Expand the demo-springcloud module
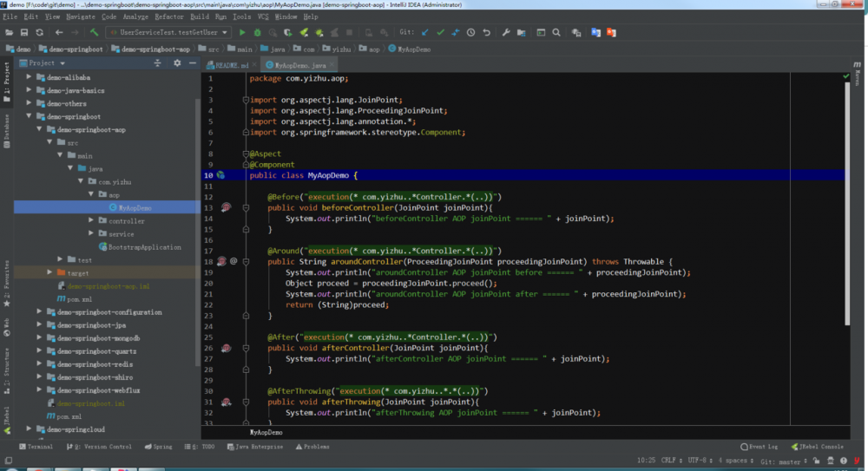868x471 pixels. [30, 429]
